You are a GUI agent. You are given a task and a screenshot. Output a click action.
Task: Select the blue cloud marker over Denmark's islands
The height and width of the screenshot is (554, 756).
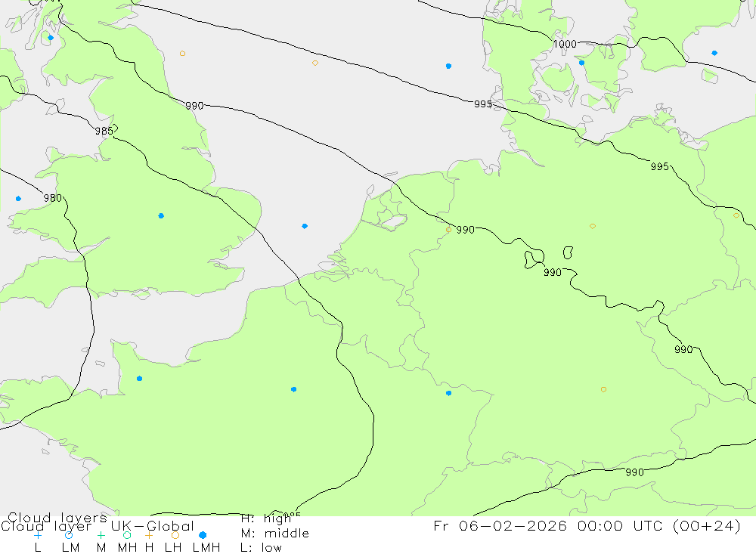[x=581, y=63]
